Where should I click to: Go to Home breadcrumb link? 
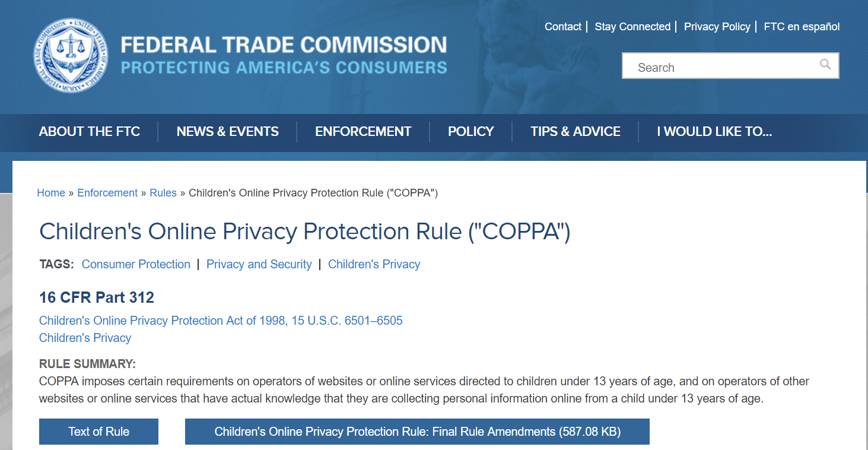51,193
